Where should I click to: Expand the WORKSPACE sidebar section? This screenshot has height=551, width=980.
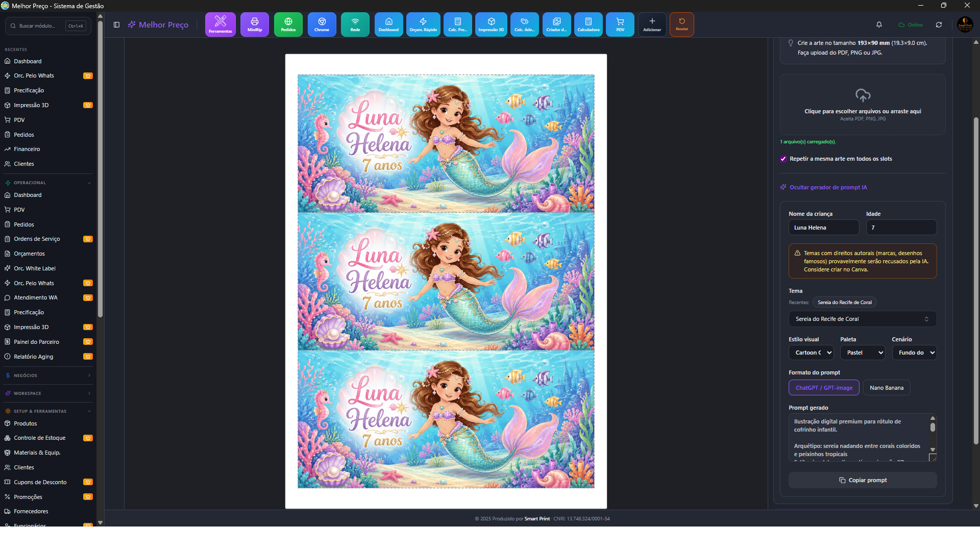tap(48, 393)
